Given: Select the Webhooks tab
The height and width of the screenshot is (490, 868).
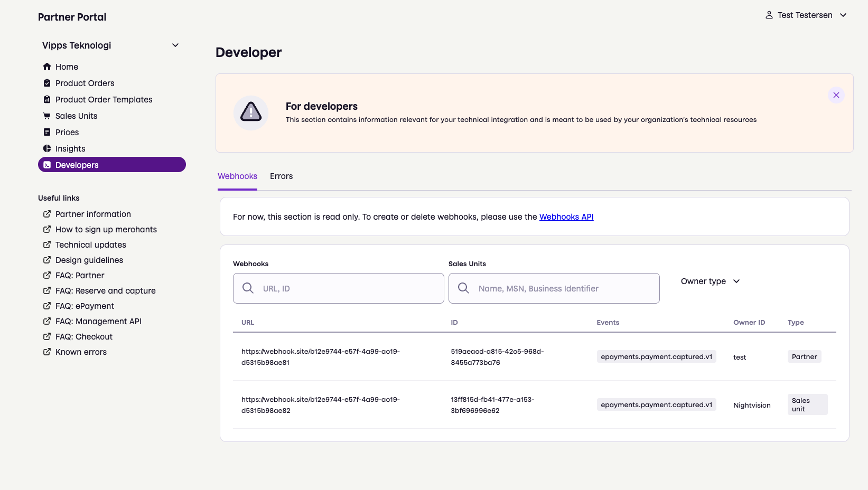Looking at the screenshot, I should (x=237, y=176).
